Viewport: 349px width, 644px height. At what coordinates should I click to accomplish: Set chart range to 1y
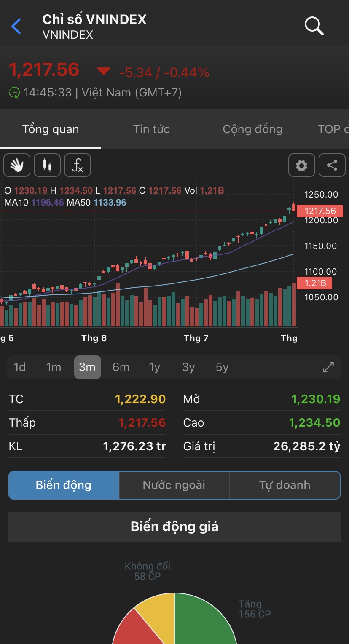155,367
